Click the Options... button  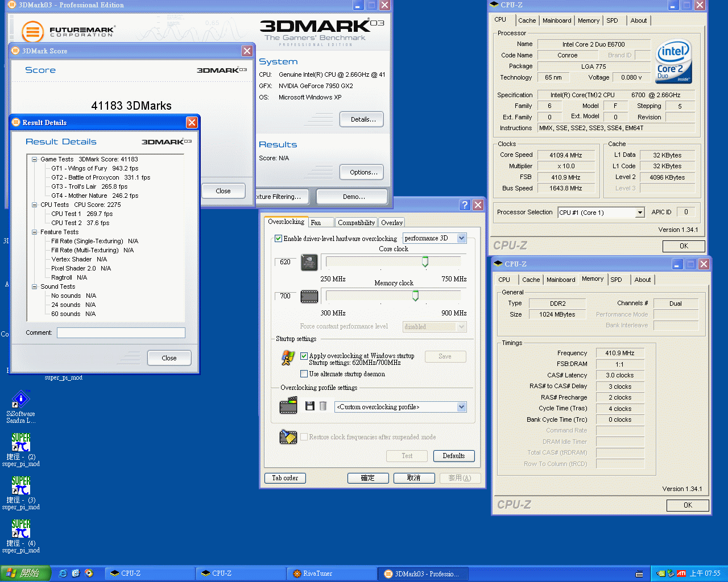(362, 172)
